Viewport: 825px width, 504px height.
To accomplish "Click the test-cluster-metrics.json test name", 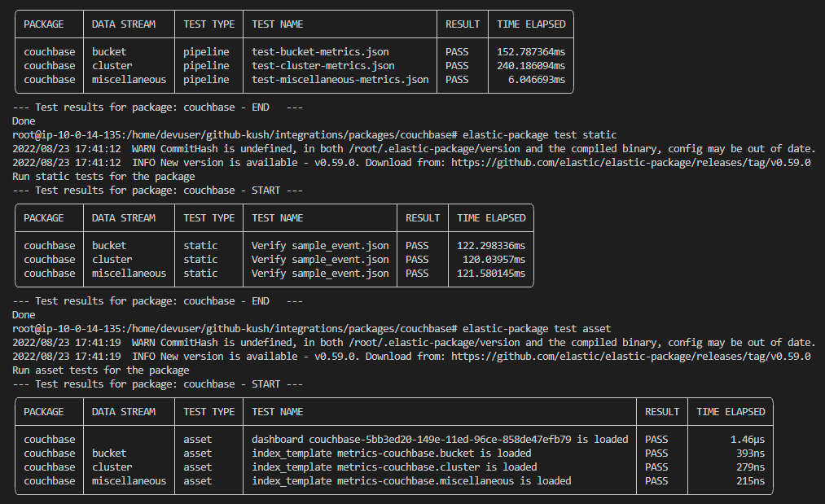I will (323, 66).
